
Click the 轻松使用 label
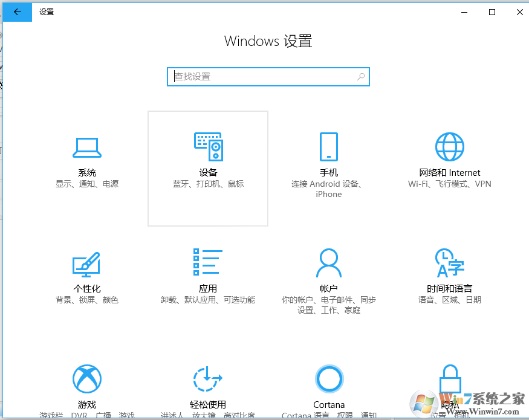click(208, 404)
